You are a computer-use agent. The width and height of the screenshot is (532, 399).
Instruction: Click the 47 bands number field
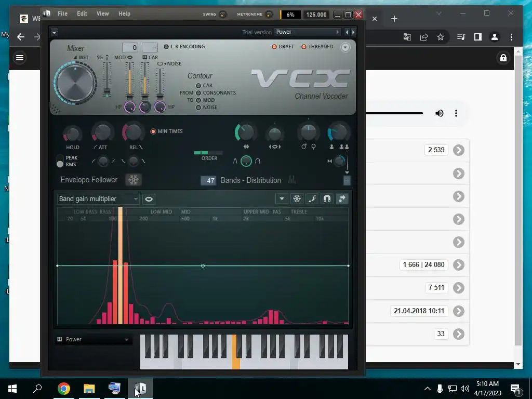pos(208,180)
